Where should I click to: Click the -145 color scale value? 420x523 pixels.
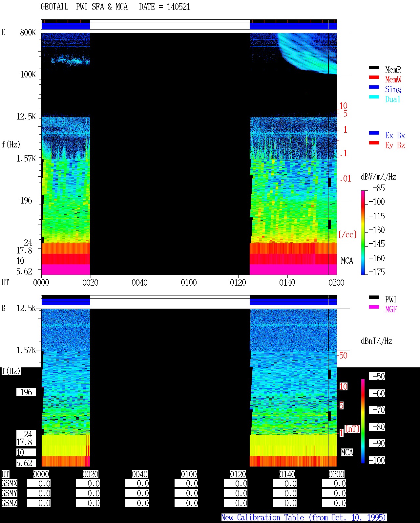[x=377, y=244]
